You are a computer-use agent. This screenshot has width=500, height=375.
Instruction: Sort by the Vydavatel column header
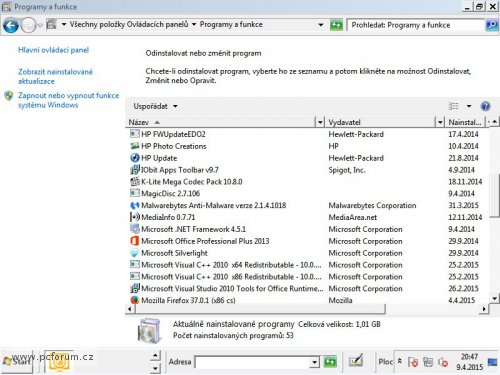tap(381, 122)
